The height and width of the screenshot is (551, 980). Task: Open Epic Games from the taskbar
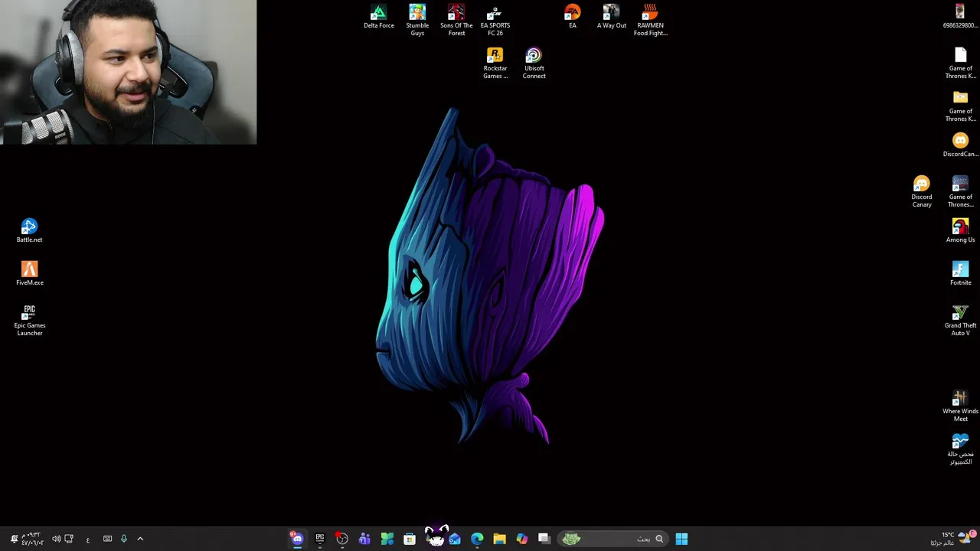pyautogui.click(x=320, y=539)
